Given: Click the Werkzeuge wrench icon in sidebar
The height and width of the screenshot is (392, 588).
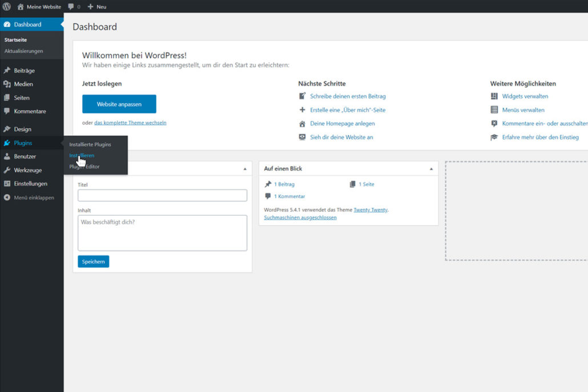Looking at the screenshot, I should tap(7, 170).
